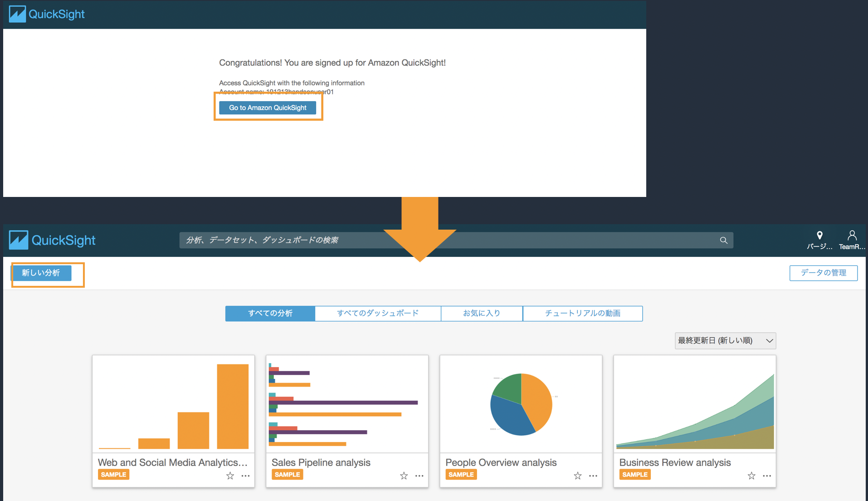Screen dimensions: 868x501
Task: Click the 新しい分析 button
Action: (42, 273)
